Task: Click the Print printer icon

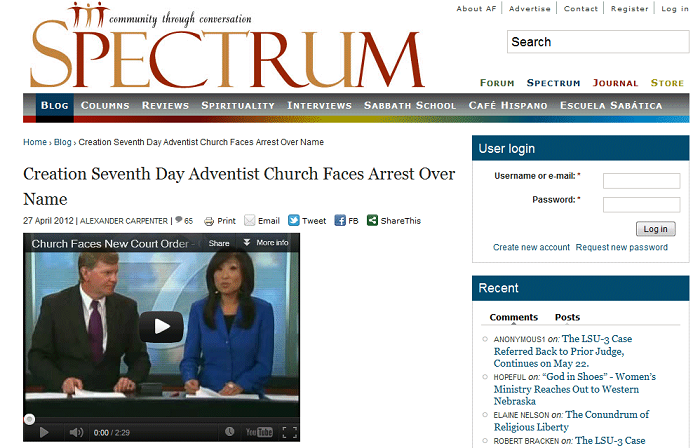Action: (208, 221)
